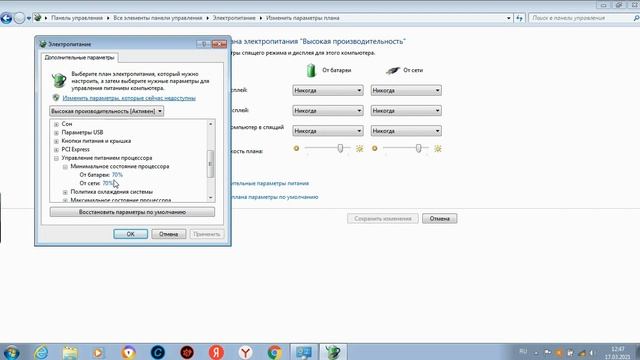Viewport: 640px width, 360px height.
Task: Switch to Control Panel window taskbar button
Action: pyautogui.click(x=304, y=352)
